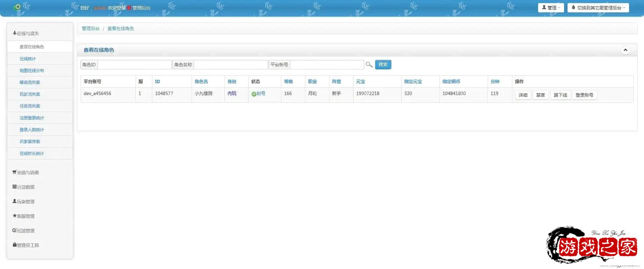
Task: Click 踢下线 button for player row
Action: [x=560, y=95]
